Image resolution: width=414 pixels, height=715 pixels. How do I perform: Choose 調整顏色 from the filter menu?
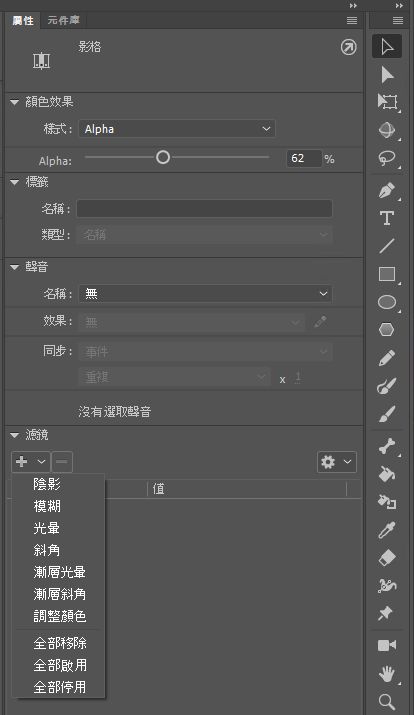coord(58,616)
